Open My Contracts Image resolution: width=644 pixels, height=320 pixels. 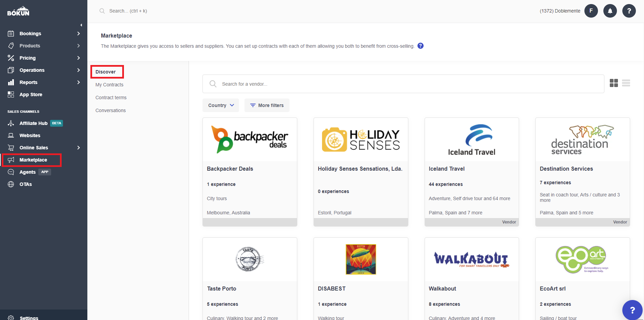pos(109,85)
